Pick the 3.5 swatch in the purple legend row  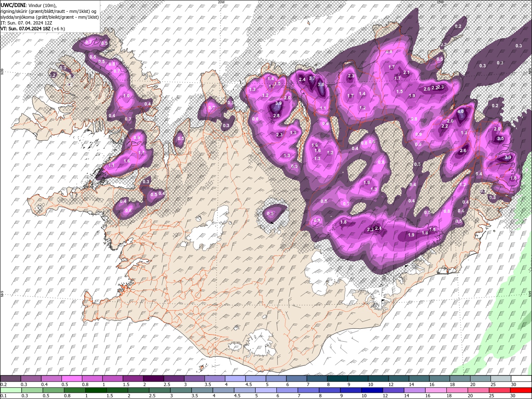(x=214, y=379)
